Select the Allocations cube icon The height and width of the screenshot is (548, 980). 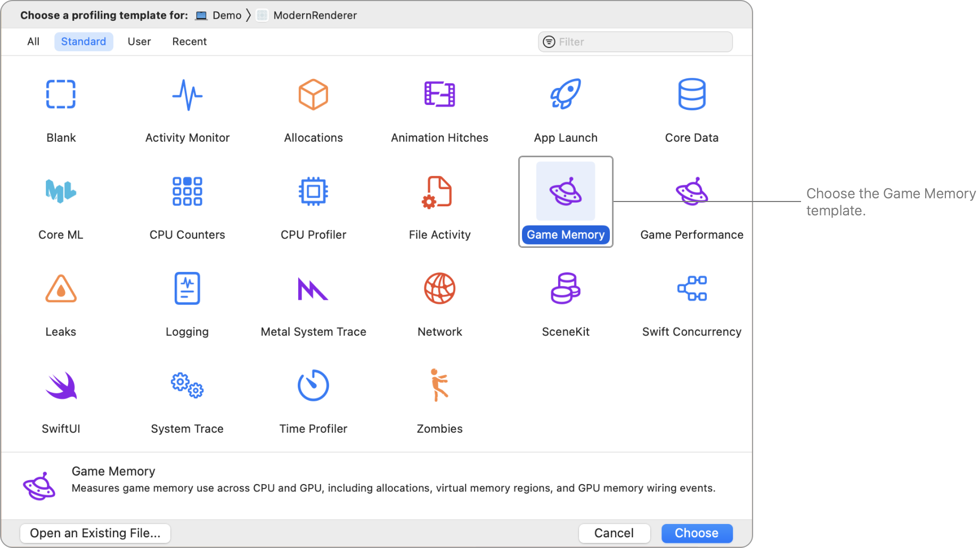313,94
